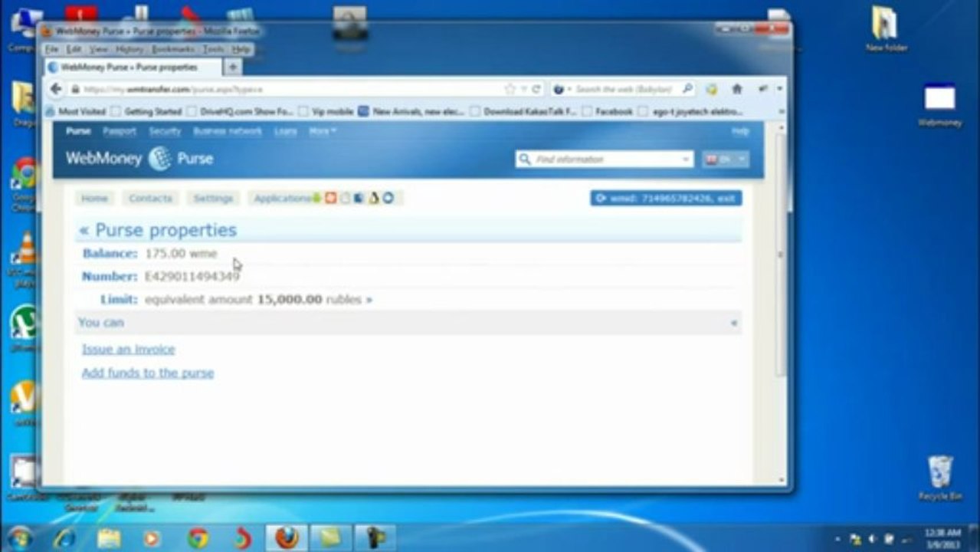Click the Applications button
980x552 pixels.
click(281, 198)
